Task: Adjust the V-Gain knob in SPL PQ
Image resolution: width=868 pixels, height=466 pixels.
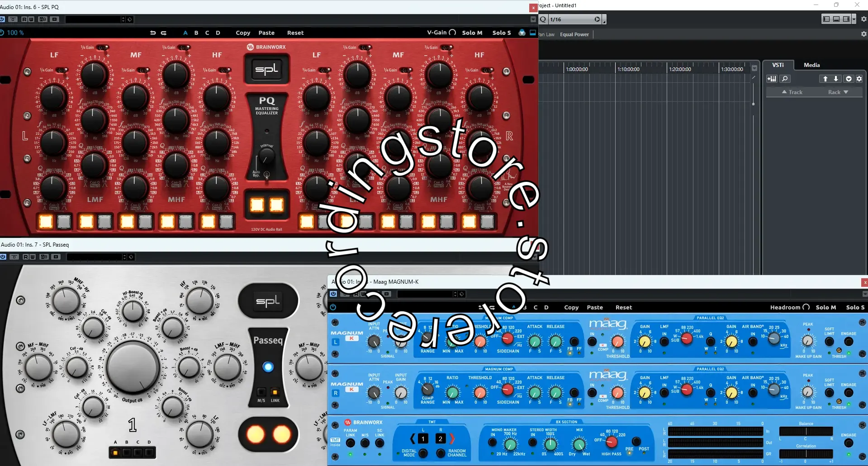Action: [452, 33]
